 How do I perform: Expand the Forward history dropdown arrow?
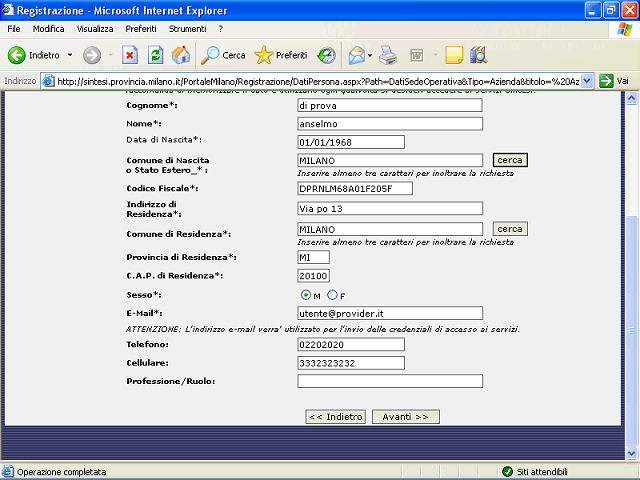click(110, 55)
